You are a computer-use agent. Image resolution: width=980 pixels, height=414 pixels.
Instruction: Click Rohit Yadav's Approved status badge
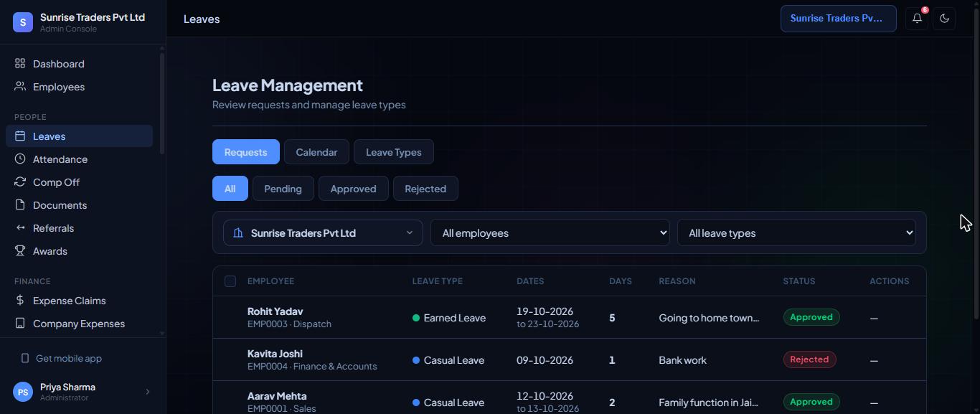(811, 317)
